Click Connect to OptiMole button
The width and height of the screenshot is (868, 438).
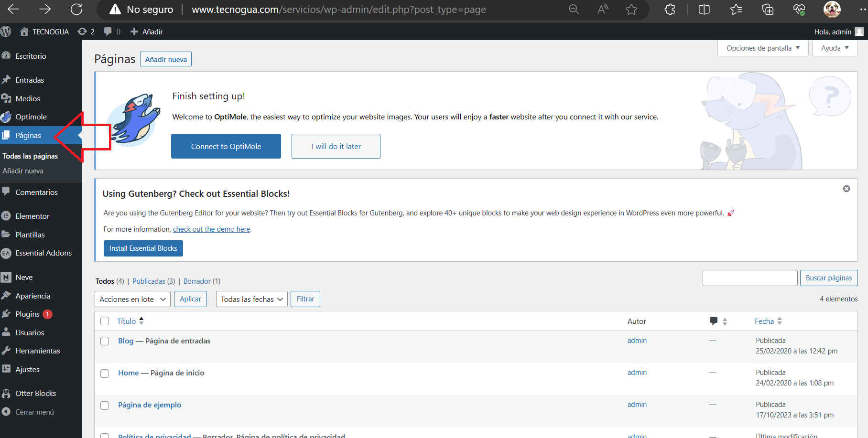point(226,146)
